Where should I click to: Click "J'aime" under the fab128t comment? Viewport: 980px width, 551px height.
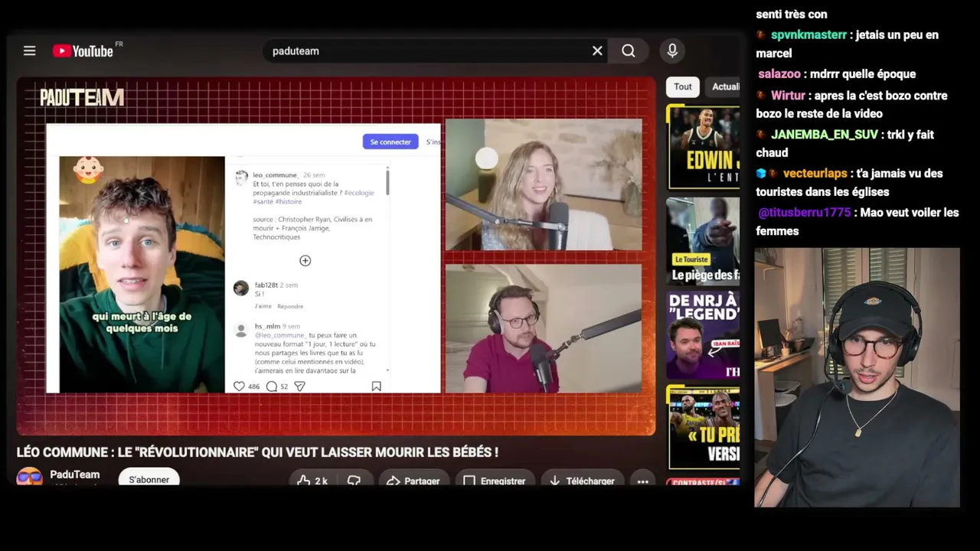click(x=263, y=306)
